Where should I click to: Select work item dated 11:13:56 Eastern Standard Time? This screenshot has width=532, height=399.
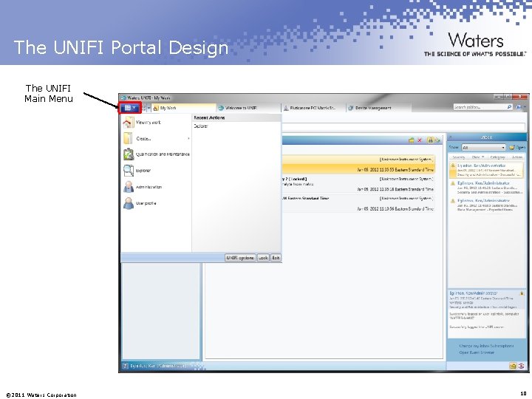(358, 204)
